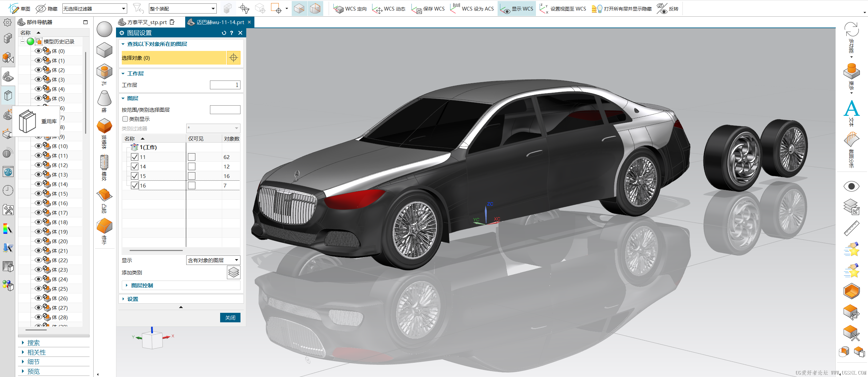868x377 pixels.
Task: Click the horizontal scrollbar under the layer list
Action: 156,251
